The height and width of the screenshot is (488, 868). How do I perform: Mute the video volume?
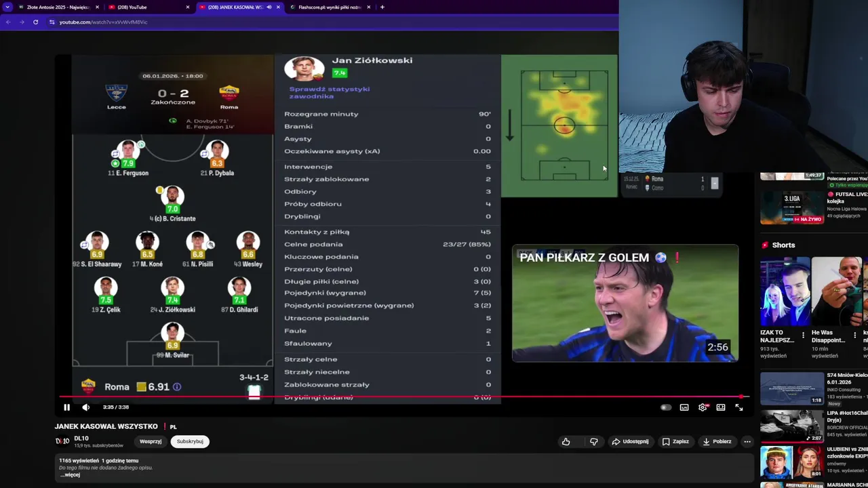[x=85, y=407]
